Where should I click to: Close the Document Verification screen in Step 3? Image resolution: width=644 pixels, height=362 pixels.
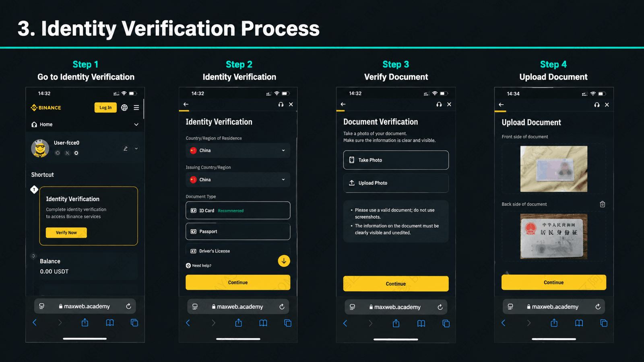pyautogui.click(x=449, y=104)
